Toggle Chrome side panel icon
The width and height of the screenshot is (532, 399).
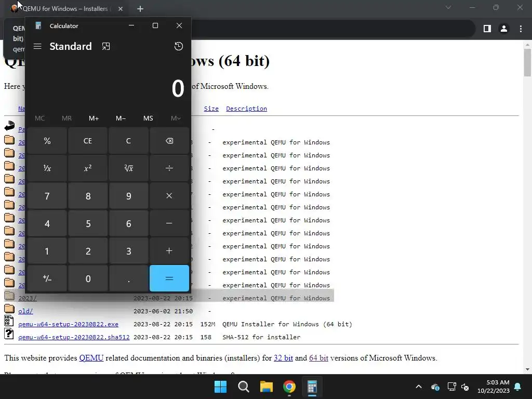click(x=487, y=29)
